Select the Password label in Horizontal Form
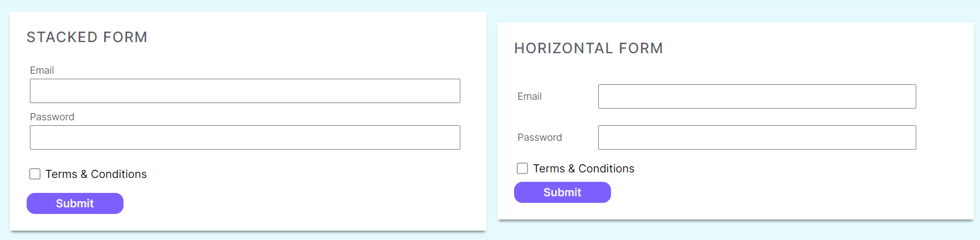 click(540, 137)
